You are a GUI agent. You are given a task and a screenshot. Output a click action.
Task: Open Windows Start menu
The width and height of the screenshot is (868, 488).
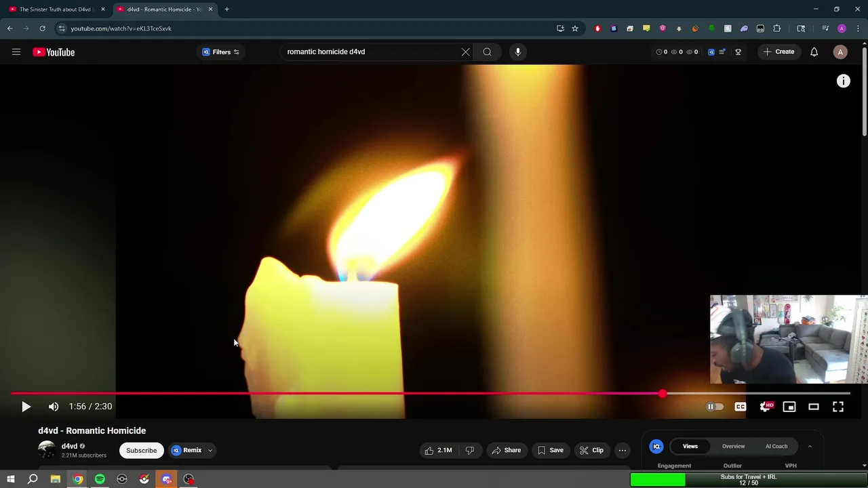[10, 479]
